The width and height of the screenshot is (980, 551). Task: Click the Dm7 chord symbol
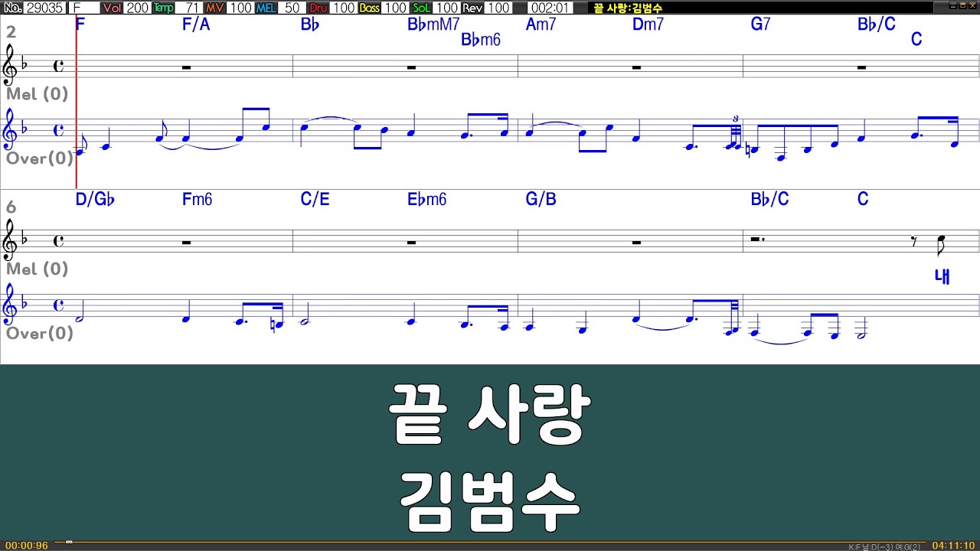[x=648, y=24]
